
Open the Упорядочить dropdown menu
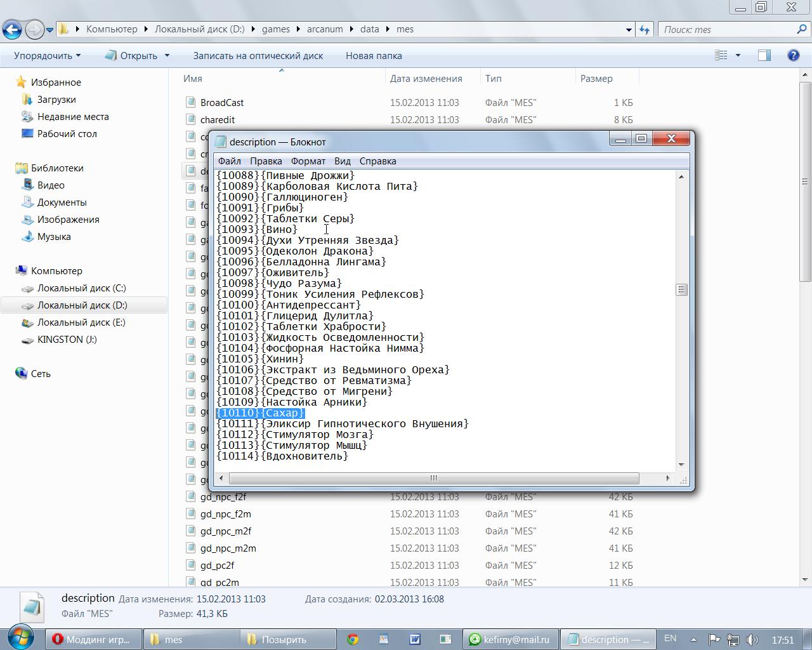coord(48,56)
